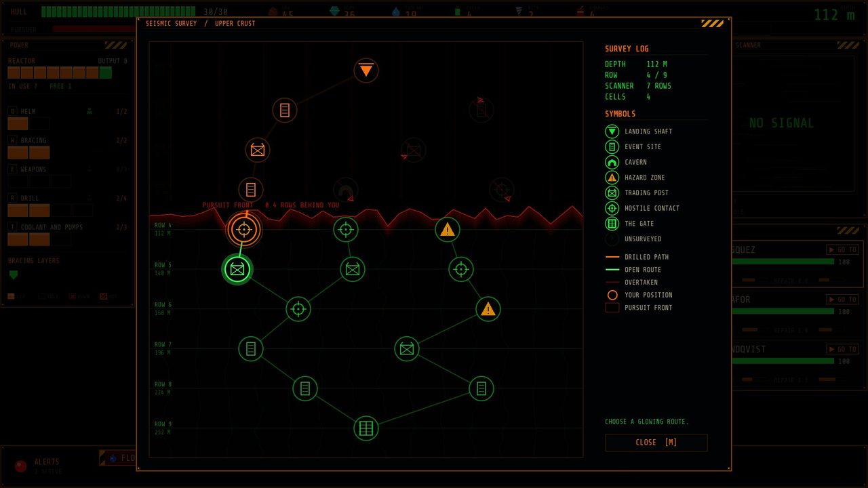Click the 'PURSUIT FRONT' label on the map

228,205
